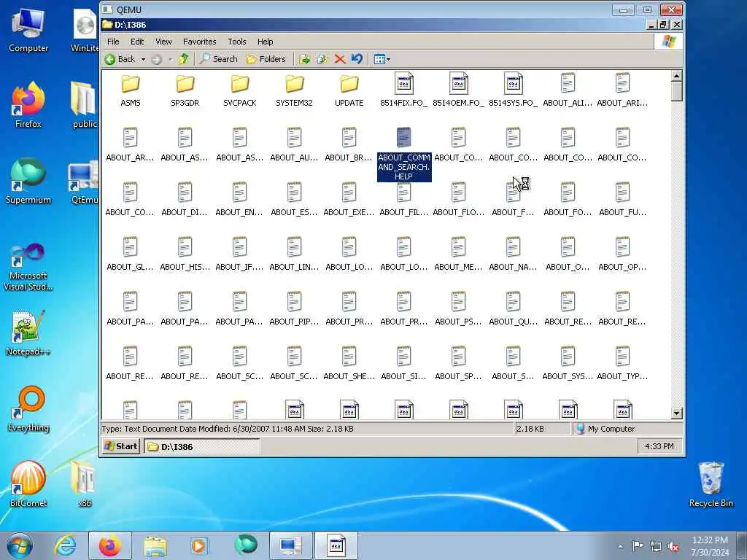Click the file list scrollbar thumb

(676, 91)
